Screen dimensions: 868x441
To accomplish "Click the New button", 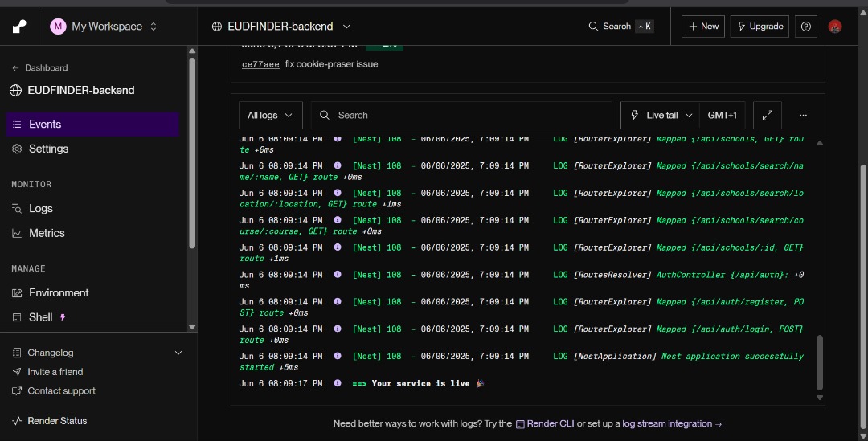I will tap(703, 26).
